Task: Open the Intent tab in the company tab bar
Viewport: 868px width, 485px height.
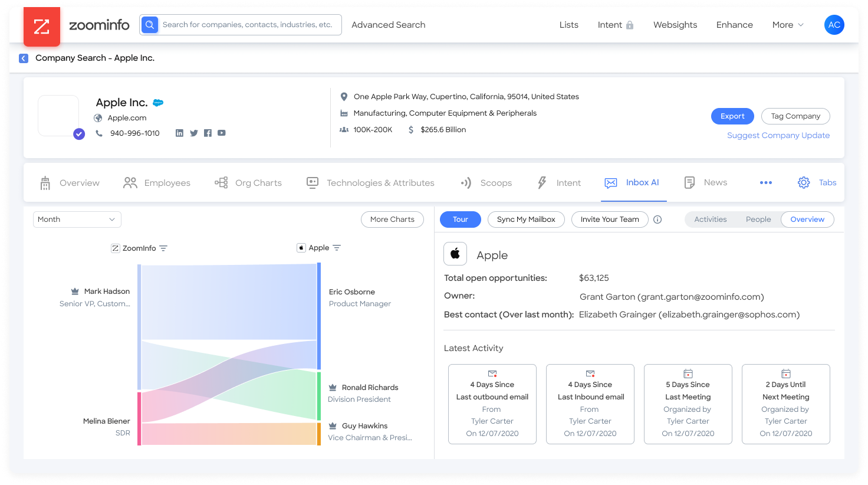Action: [x=559, y=183]
